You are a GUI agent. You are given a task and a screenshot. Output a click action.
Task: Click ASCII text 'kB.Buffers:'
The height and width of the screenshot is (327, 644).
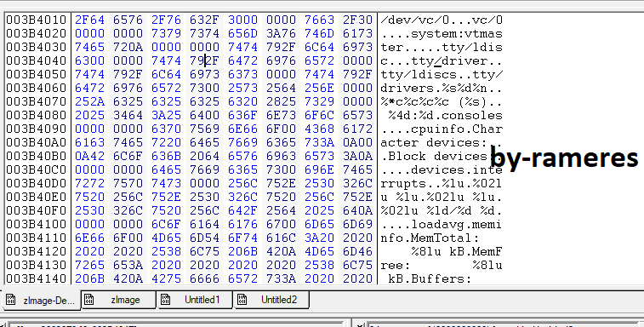pyautogui.click(x=430, y=278)
